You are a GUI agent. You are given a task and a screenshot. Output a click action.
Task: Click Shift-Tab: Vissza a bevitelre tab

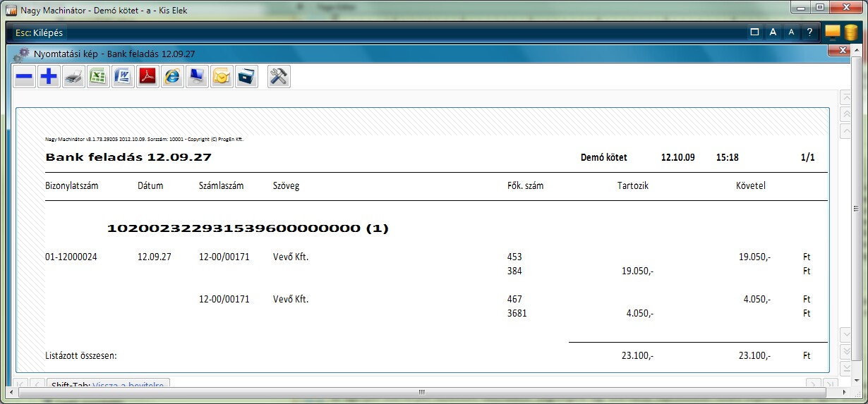(108, 384)
